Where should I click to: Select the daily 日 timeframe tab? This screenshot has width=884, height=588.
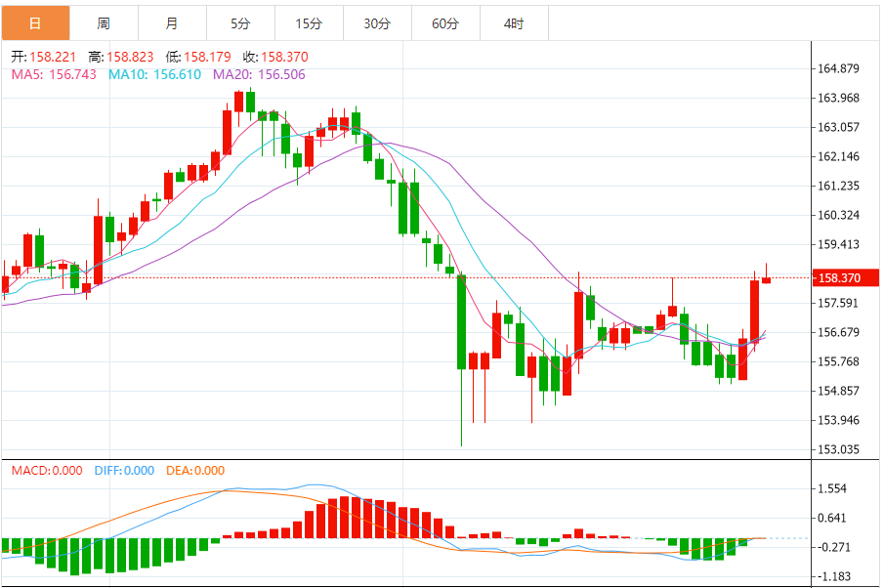coord(35,23)
